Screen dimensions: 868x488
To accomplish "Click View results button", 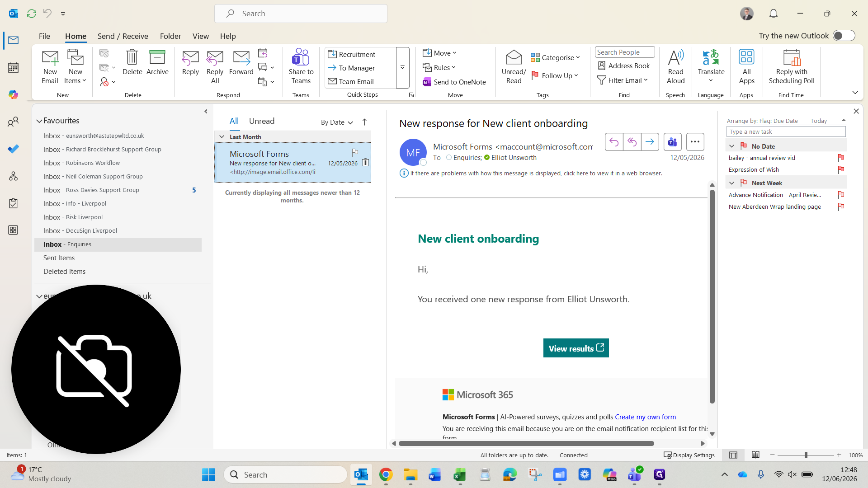I will (x=576, y=348).
